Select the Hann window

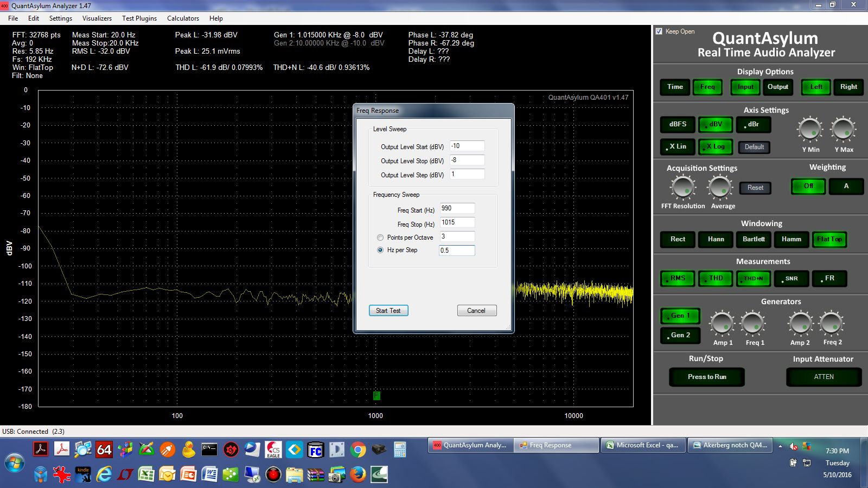click(716, 239)
